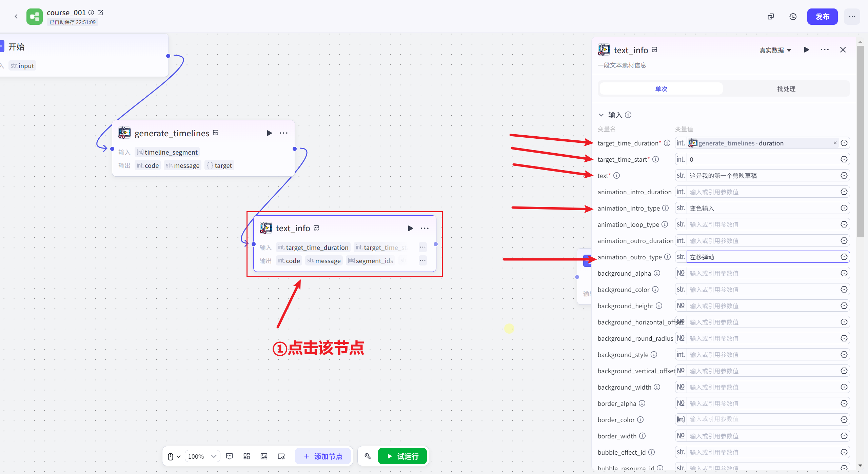Switch to 单次 single mode
The width and height of the screenshot is (868, 474).
click(x=661, y=89)
